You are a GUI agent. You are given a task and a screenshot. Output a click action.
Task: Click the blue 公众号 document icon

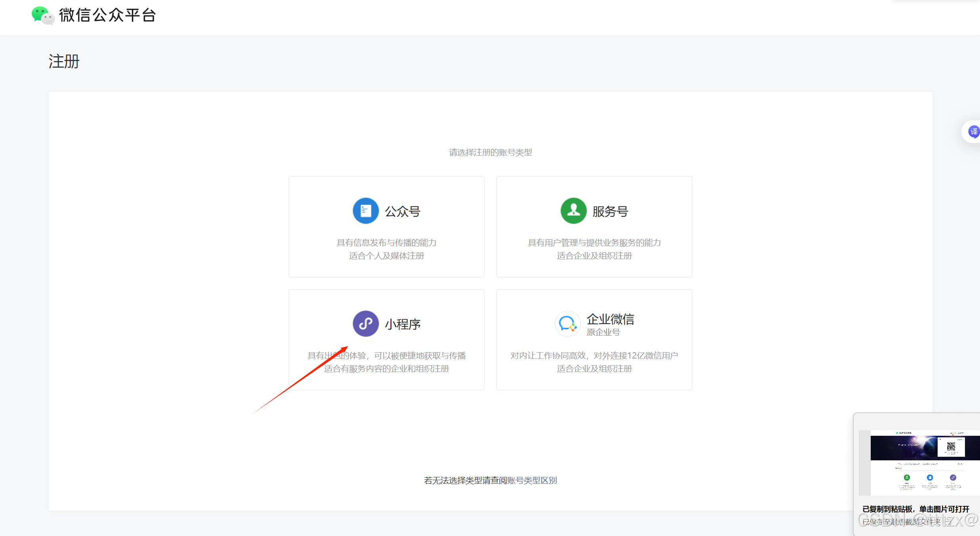[x=365, y=211]
